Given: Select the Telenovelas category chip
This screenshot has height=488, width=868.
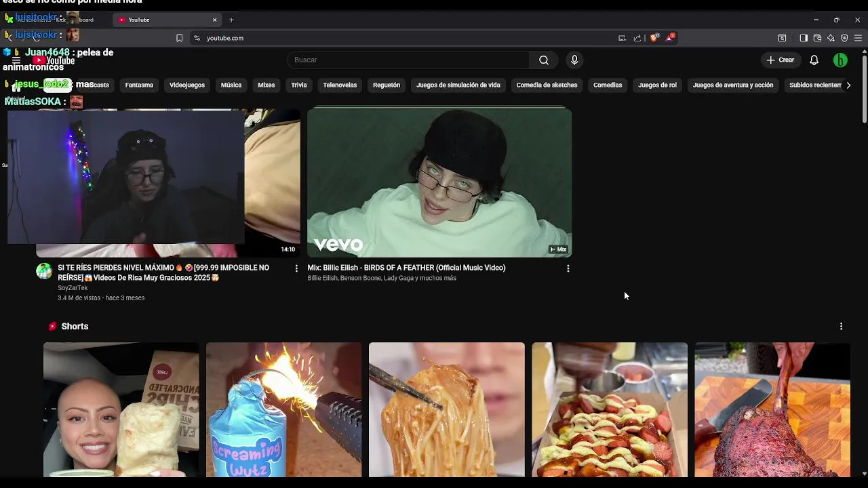Looking at the screenshot, I should coord(340,85).
